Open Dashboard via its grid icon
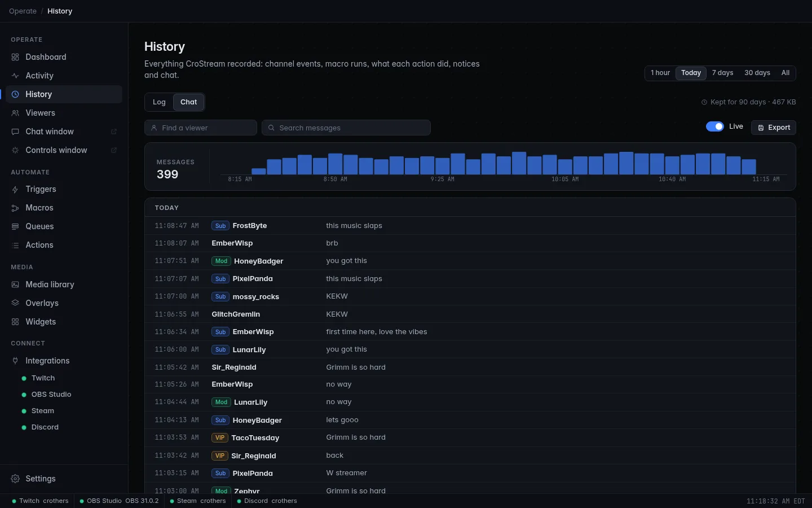Screen dimensions: 812x508 [15, 57]
